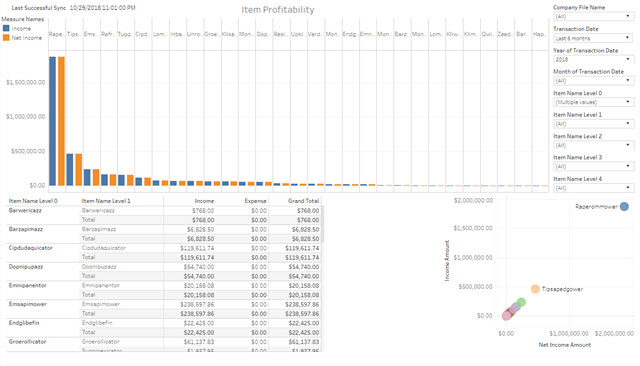Click the Tips.. column header in bar chart
Screen dimensions: 640x366
73,34
